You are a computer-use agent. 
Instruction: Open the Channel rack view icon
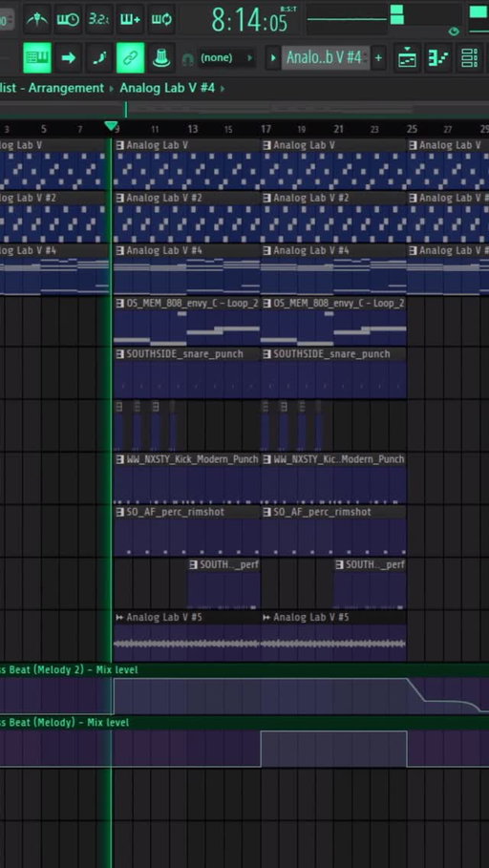point(470,57)
